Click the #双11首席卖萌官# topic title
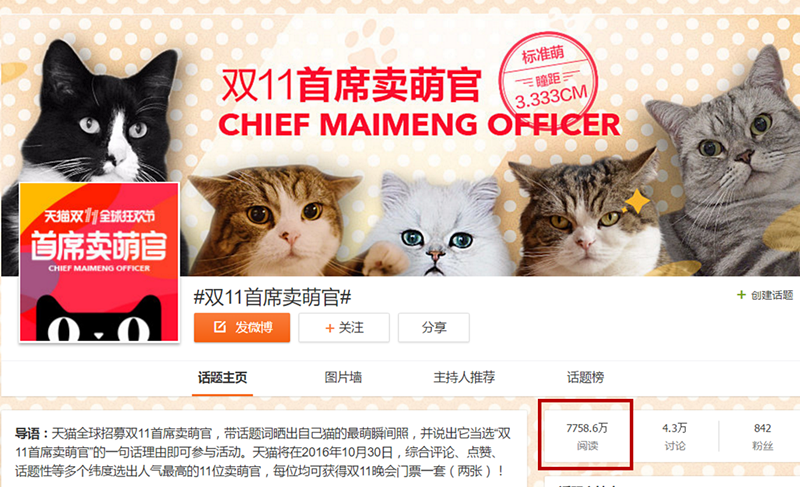This screenshot has width=800, height=487. pyautogui.click(x=272, y=297)
